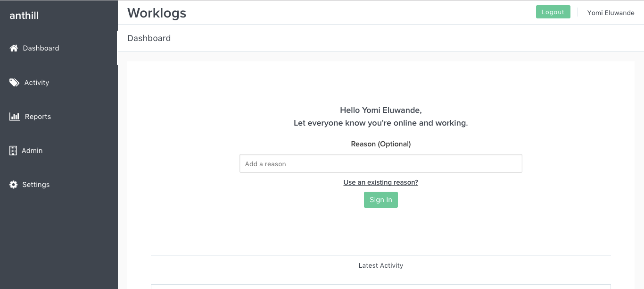Click the Latest Activity section heading
Viewport: 644px width, 289px height.
[x=381, y=265]
